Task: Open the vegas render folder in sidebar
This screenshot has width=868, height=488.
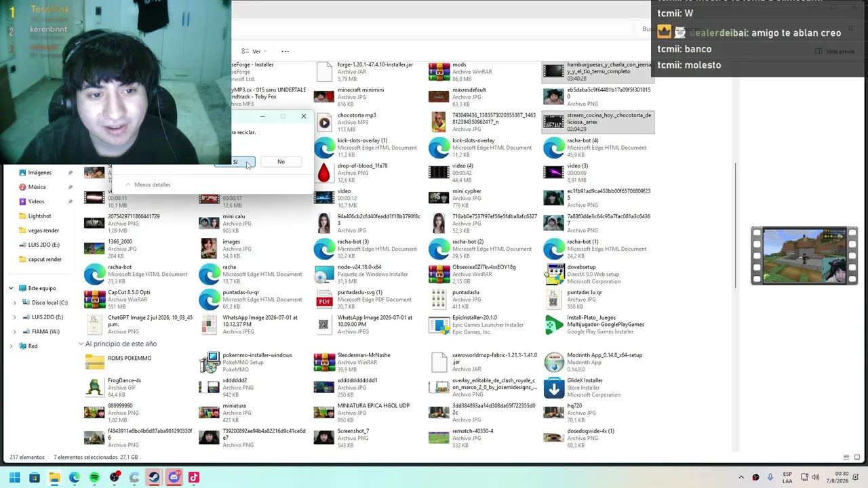Action: coord(43,230)
